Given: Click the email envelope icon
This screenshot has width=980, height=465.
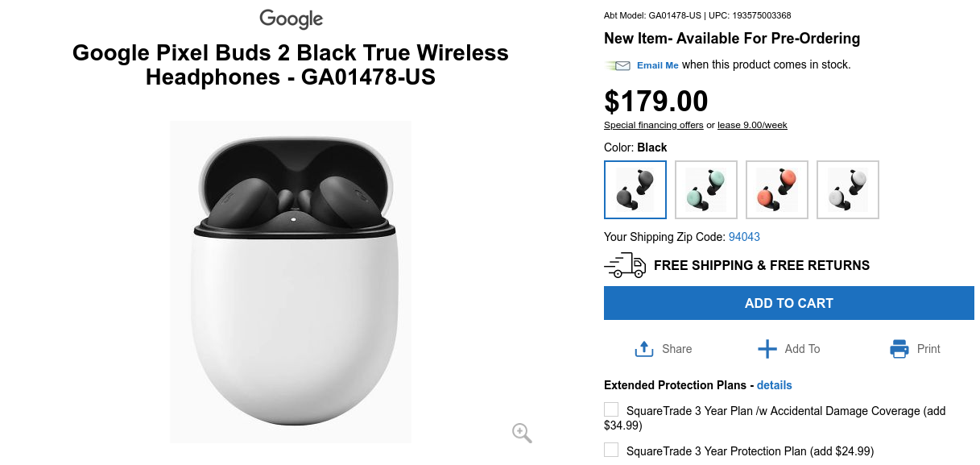Looking at the screenshot, I should 618,65.
